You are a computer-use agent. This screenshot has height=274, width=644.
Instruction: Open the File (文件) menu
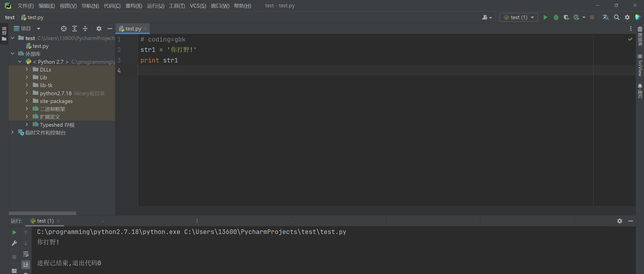tap(25, 6)
